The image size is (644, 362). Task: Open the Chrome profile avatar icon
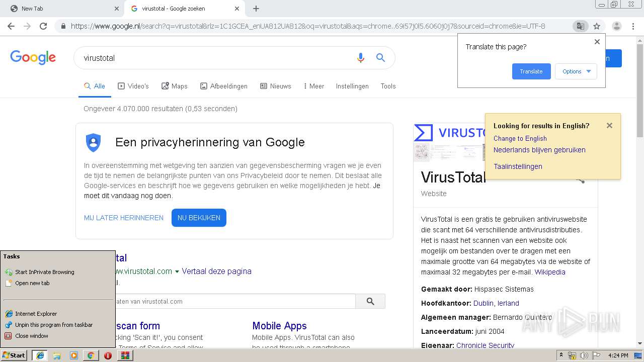click(x=616, y=26)
